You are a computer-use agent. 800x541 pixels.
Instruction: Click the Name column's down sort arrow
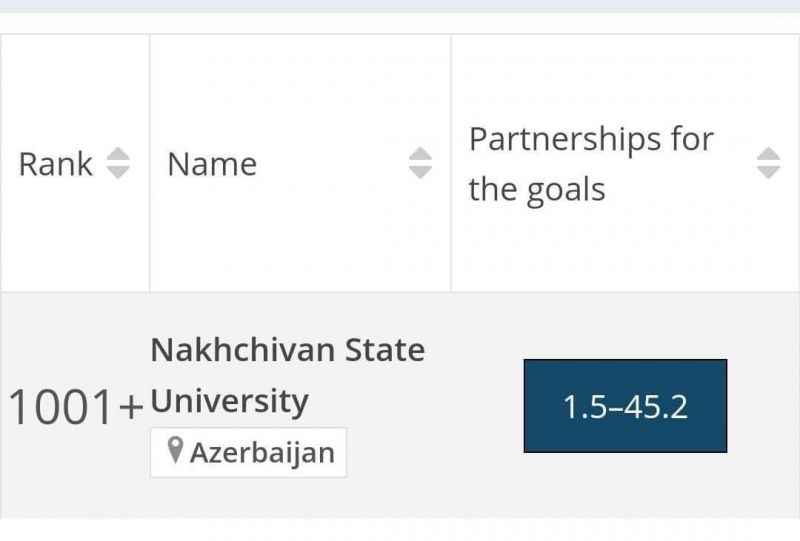[x=420, y=173]
